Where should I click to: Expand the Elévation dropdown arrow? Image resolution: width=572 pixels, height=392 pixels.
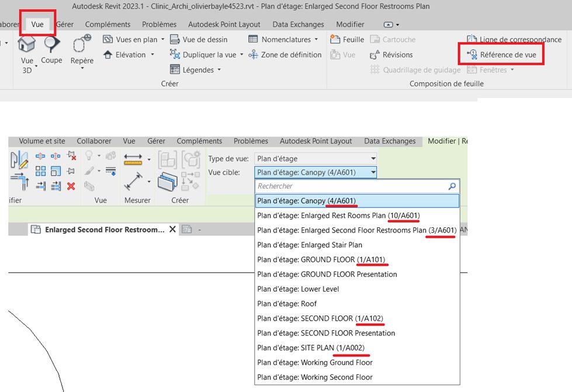[152, 55]
